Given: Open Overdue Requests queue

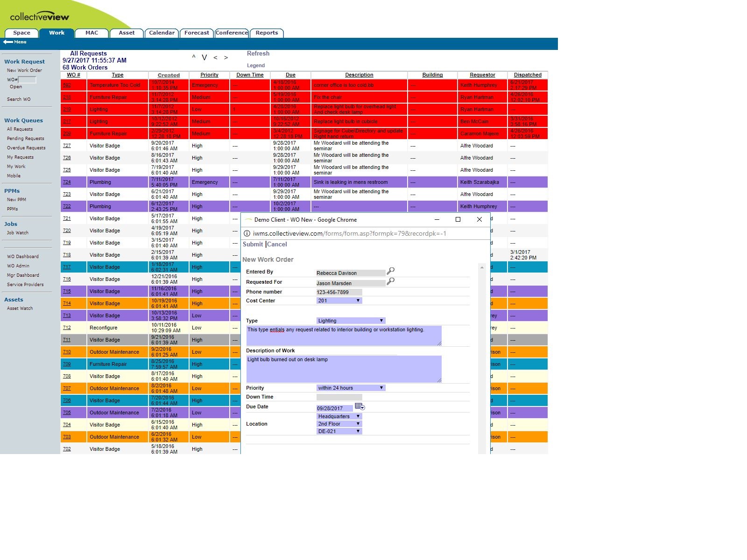Looking at the screenshot, I should pos(26,148).
